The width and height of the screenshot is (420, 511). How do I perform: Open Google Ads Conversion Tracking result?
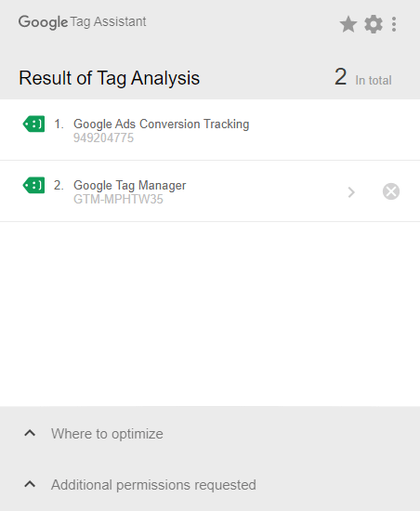(x=210, y=130)
